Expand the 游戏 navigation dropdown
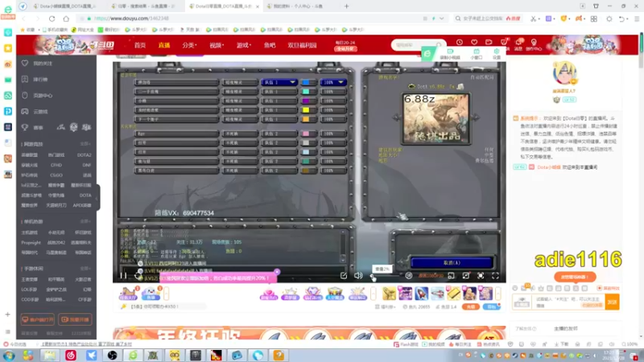Image resolution: width=644 pixels, height=362 pixels. click(x=244, y=45)
